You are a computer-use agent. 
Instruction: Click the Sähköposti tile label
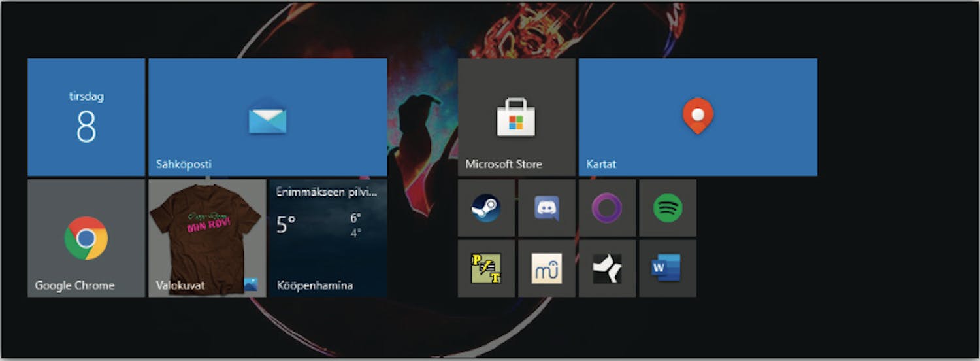click(x=184, y=164)
